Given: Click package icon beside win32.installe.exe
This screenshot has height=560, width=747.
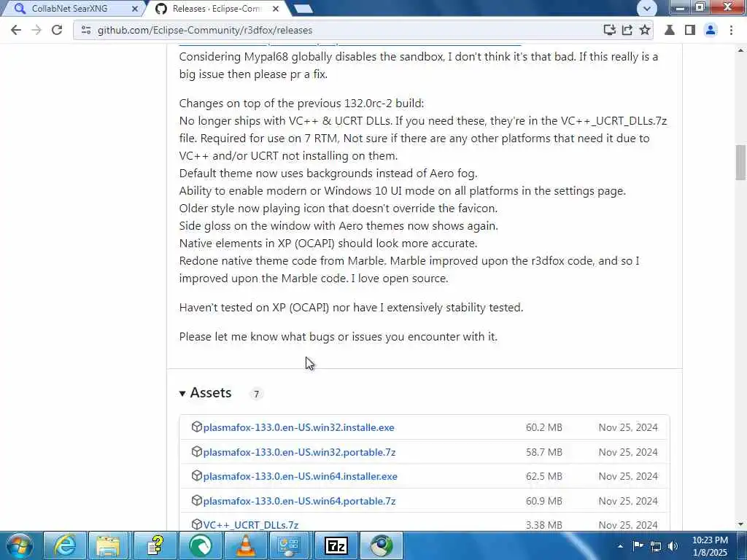Looking at the screenshot, I should [x=197, y=427].
